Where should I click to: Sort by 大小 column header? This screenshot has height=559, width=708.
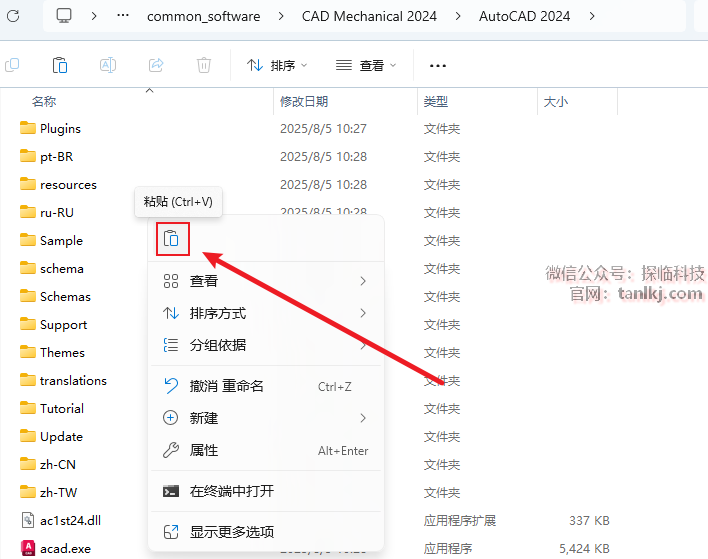tap(555, 102)
